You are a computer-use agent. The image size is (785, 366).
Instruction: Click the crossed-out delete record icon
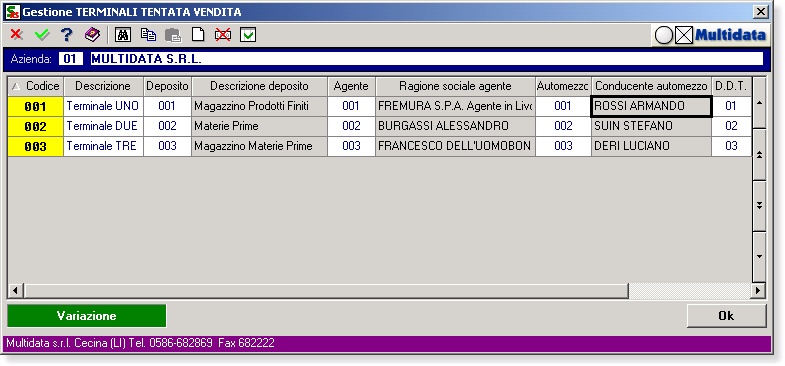(223, 35)
